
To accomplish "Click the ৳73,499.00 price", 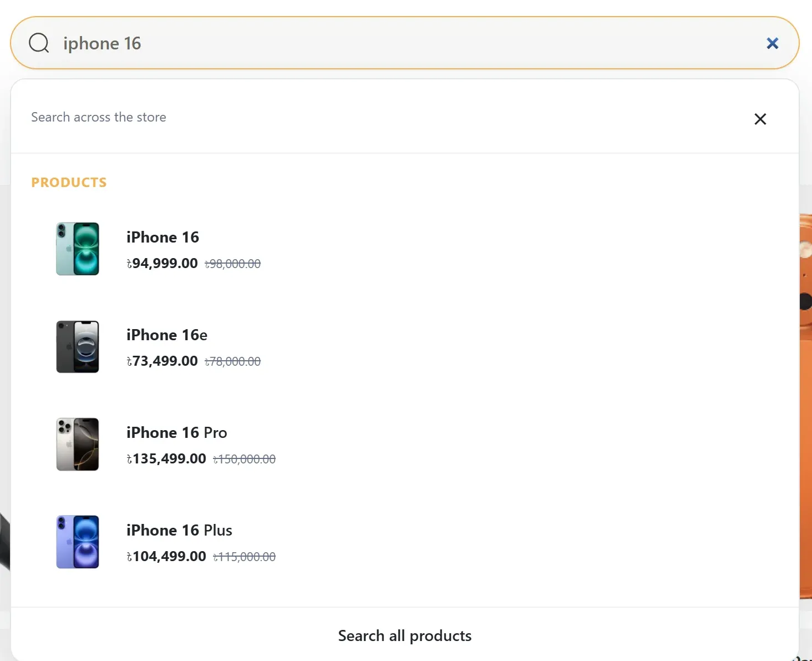I will 162,361.
